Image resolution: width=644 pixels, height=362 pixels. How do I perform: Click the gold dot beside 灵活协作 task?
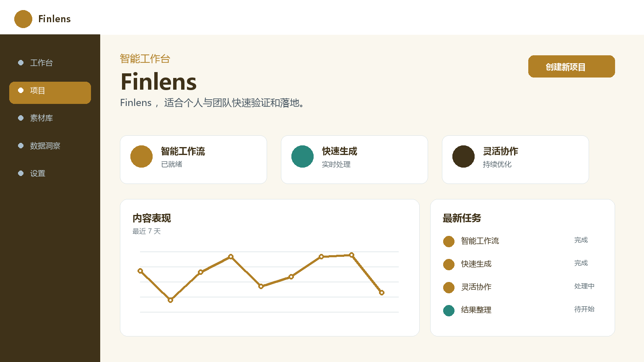coord(449,287)
